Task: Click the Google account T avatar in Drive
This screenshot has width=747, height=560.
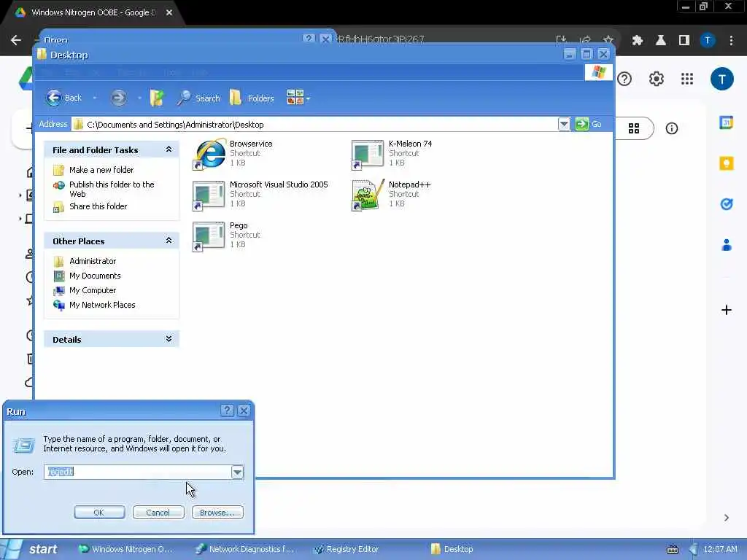Action: pyautogui.click(x=722, y=79)
